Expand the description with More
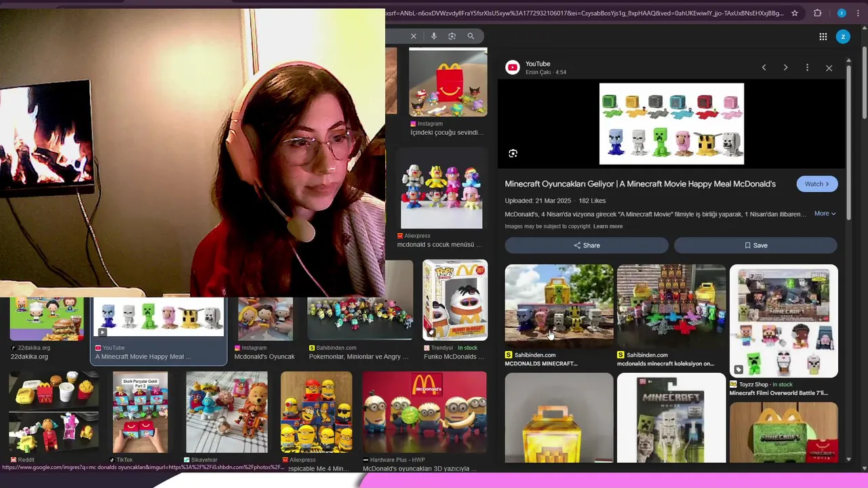Screen dimensions: 868x488 (x=825, y=213)
